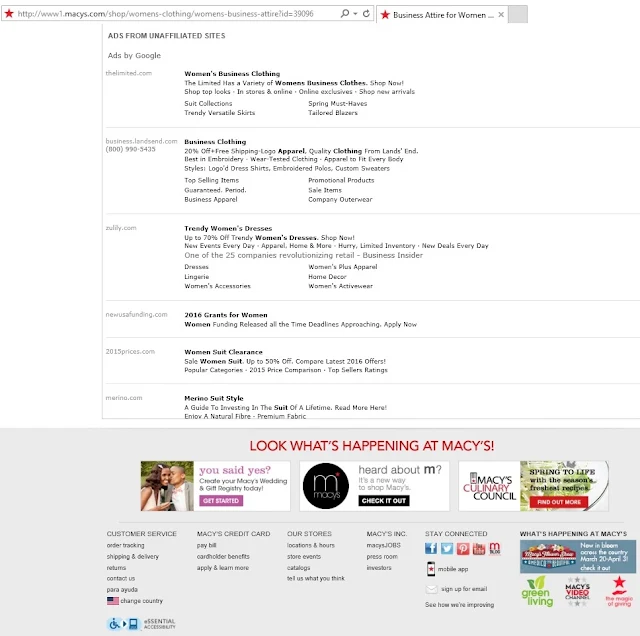Click the mobile app phone icon

tap(431, 569)
